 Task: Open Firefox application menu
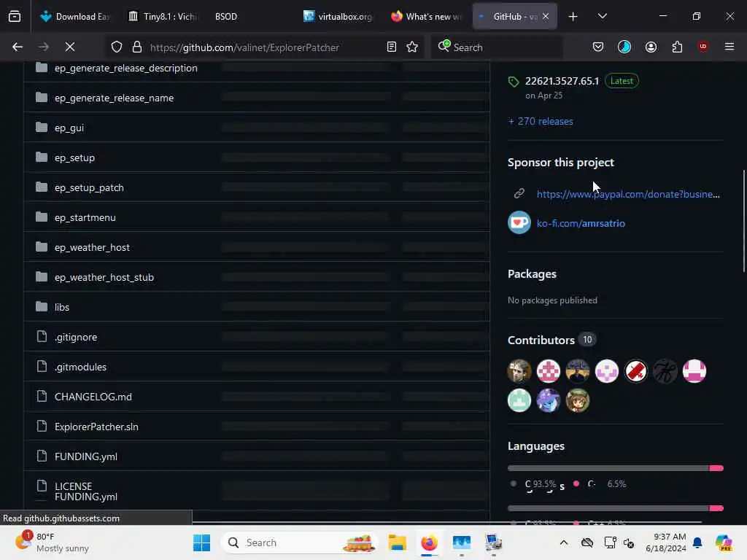pyautogui.click(x=729, y=47)
